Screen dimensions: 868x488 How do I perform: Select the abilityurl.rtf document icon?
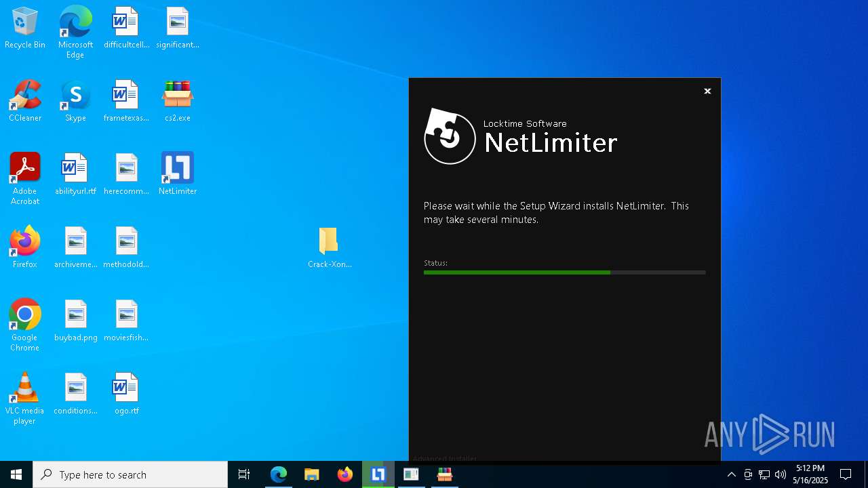(x=75, y=175)
